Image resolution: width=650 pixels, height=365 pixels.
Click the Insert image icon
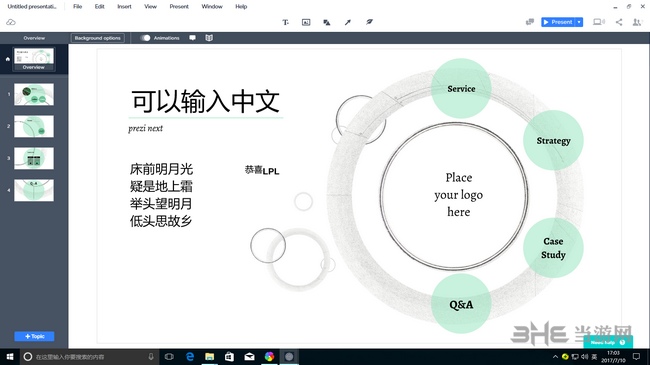[x=306, y=22]
